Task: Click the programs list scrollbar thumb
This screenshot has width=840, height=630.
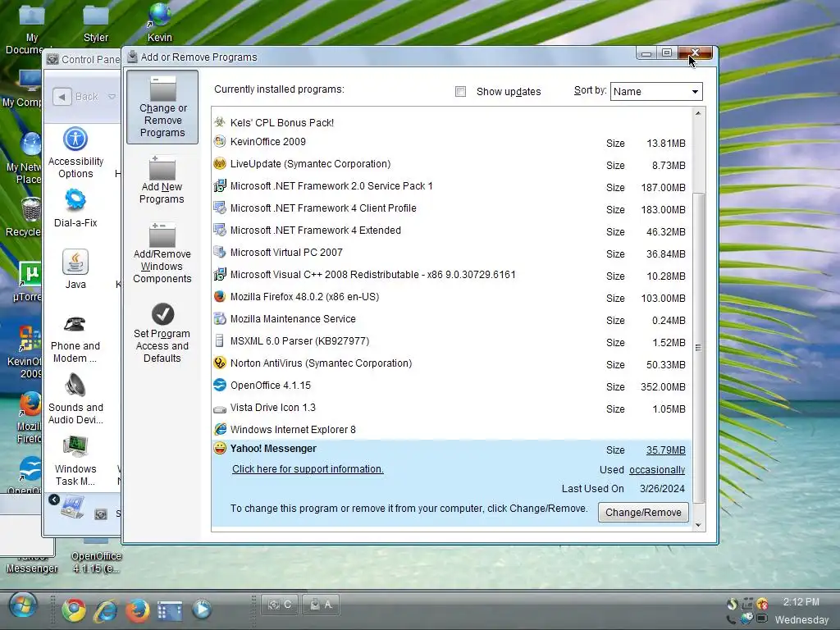Action: coord(698,348)
